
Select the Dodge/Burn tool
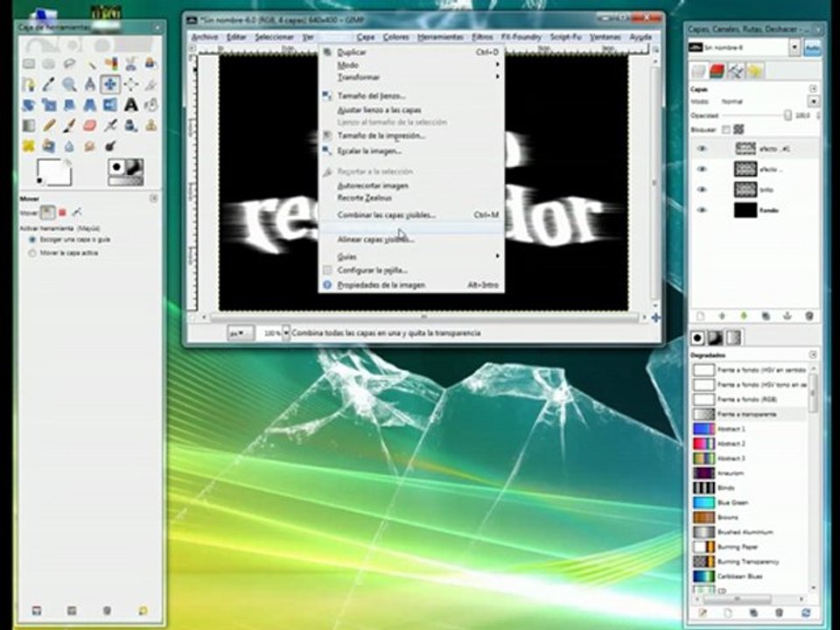(110, 146)
